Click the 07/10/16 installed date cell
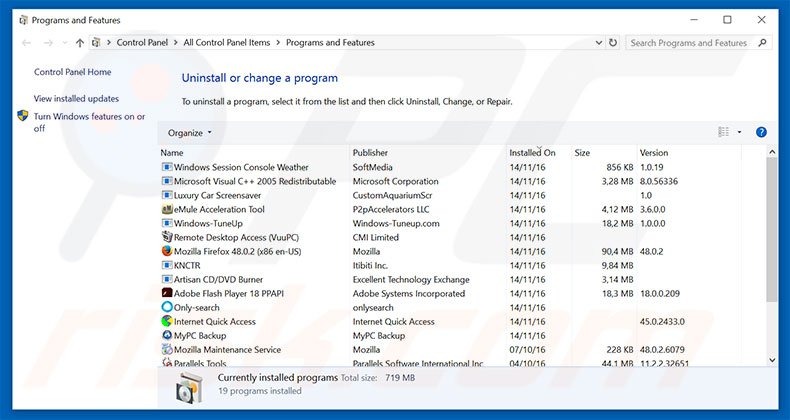 [x=527, y=349]
